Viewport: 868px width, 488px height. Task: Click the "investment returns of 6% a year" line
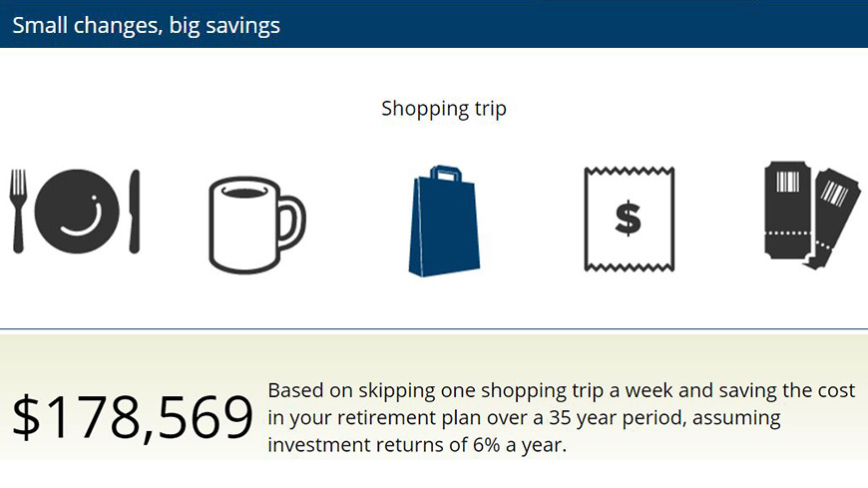(417, 444)
